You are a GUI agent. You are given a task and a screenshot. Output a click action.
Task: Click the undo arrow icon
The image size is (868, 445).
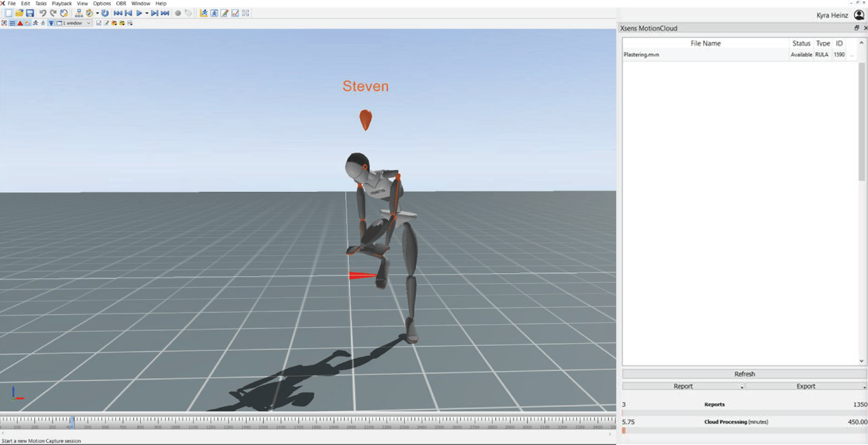click(42, 13)
